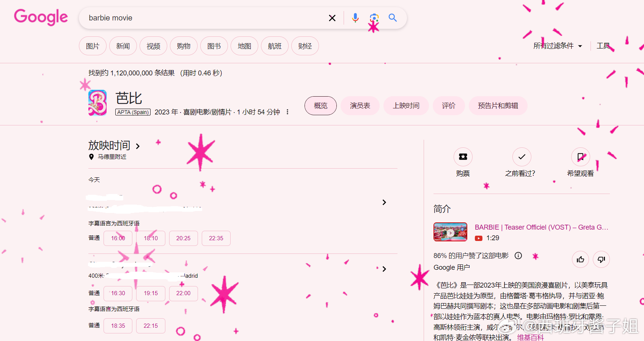
Task: Click the Barbie movie poster icon
Action: [97, 103]
